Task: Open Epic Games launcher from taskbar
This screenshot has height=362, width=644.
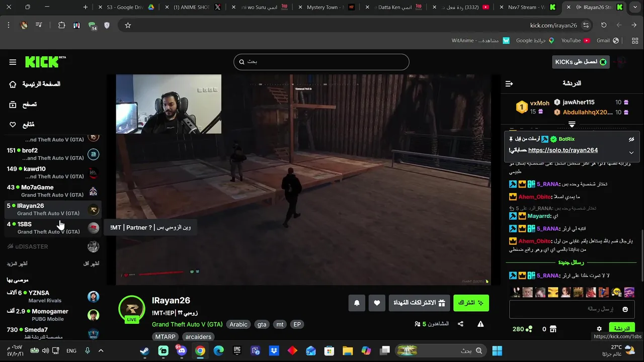Action: click(237, 350)
